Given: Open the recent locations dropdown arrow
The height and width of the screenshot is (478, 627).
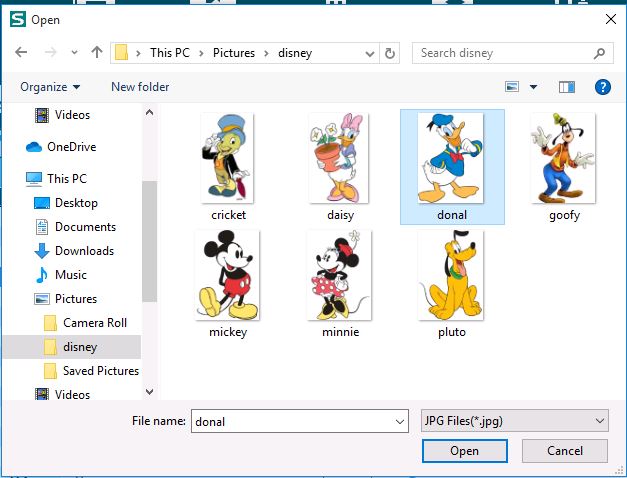Looking at the screenshot, I should 74,52.
